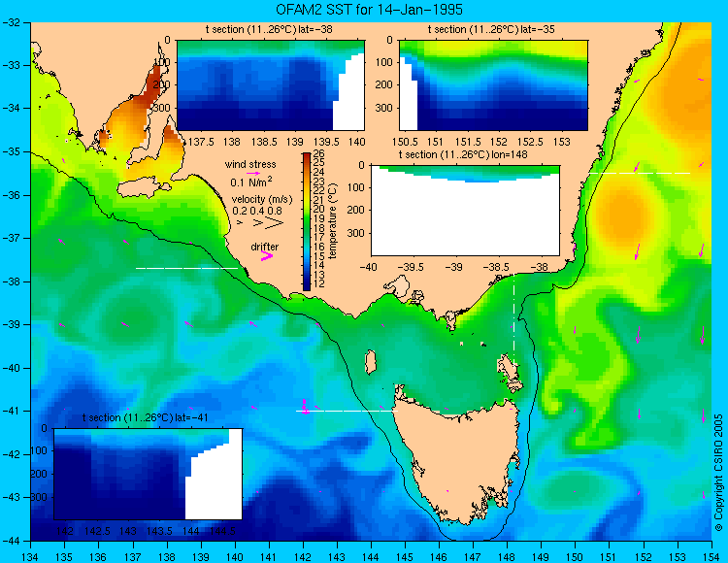Click the "134" longitude axis label

tap(31, 557)
